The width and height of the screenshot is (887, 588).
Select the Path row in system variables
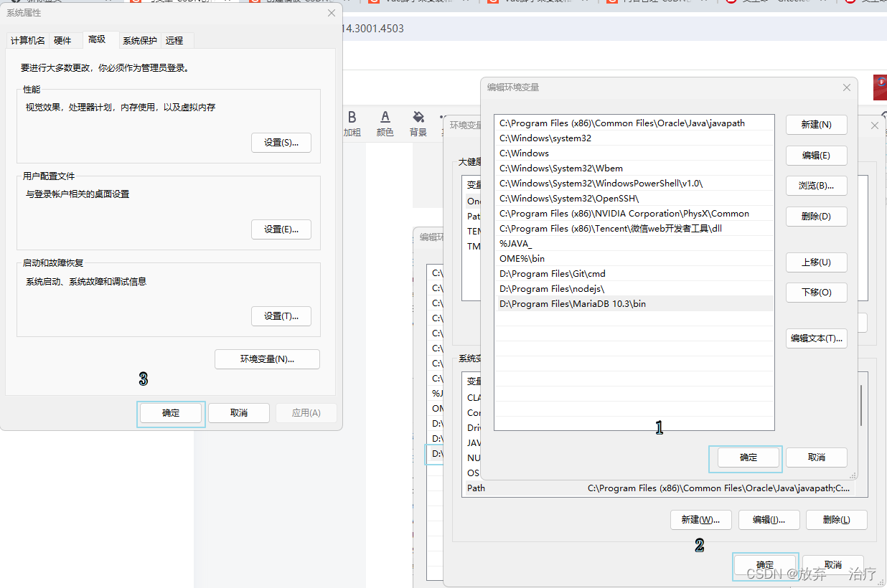tap(659, 488)
